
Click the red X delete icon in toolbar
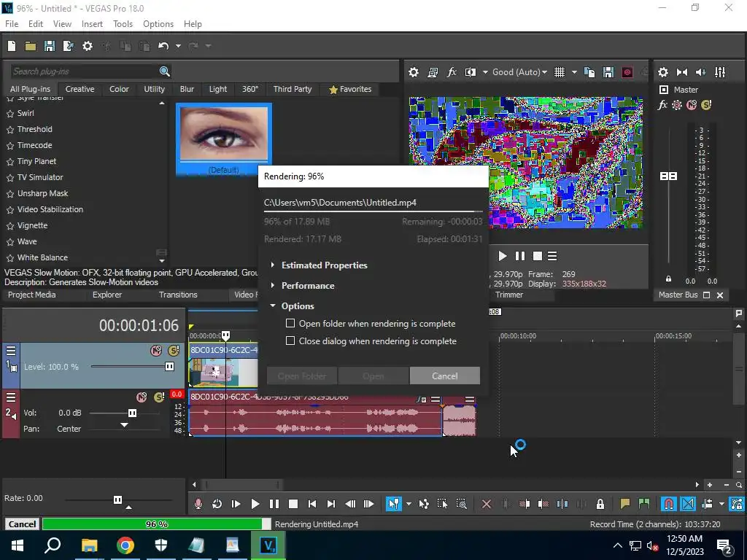[487, 504]
